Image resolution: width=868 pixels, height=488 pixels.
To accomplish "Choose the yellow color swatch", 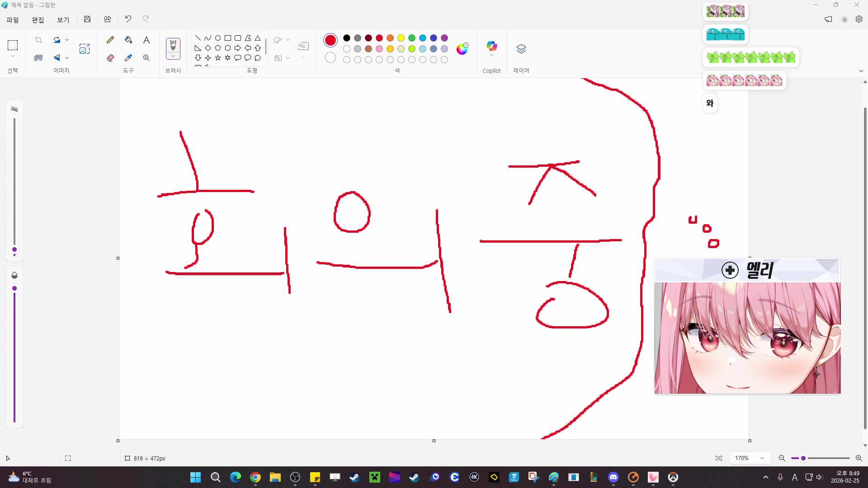I will click(401, 38).
